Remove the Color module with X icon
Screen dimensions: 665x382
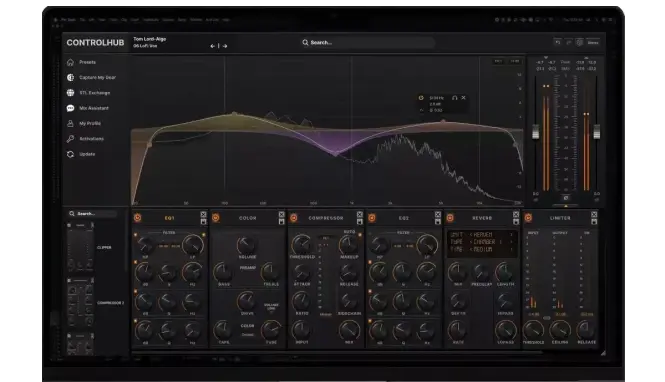281,215
